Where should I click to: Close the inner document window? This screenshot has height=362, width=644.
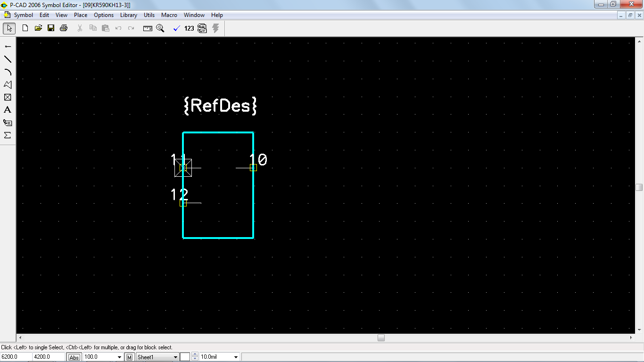coord(639,15)
